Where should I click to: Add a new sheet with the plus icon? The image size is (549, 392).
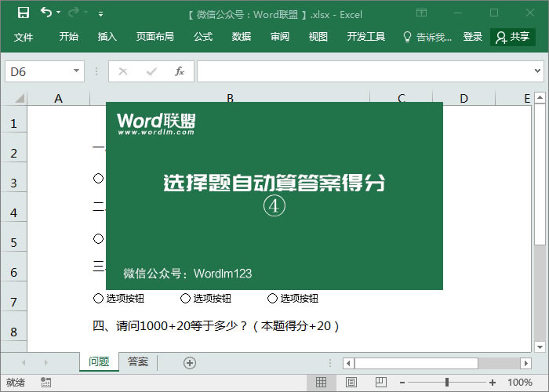coord(189,362)
